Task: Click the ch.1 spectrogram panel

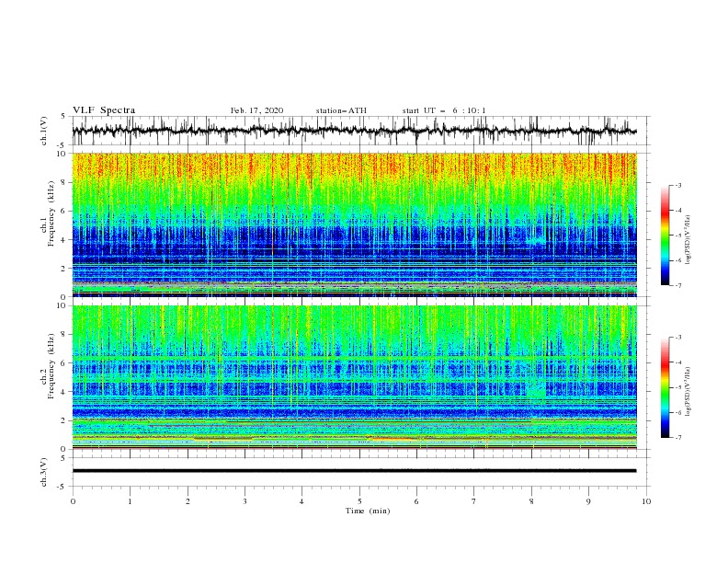Action: 354,224
